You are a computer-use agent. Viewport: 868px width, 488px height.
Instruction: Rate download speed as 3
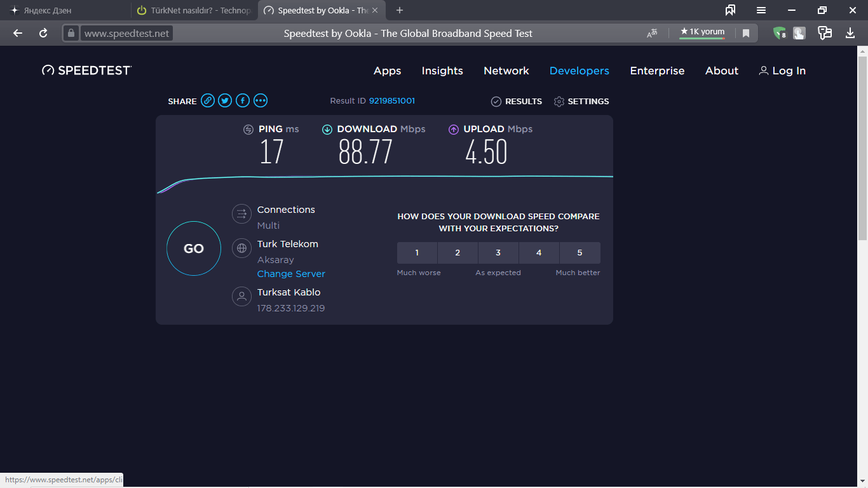tap(498, 253)
